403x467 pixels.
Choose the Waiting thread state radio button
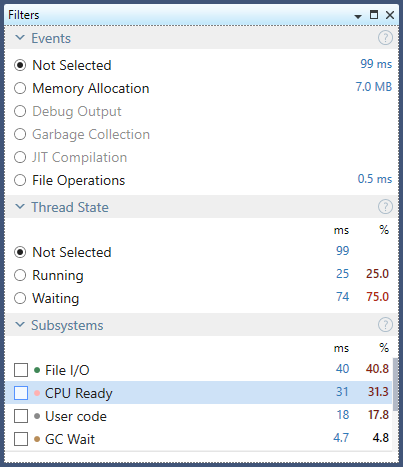tap(20, 298)
